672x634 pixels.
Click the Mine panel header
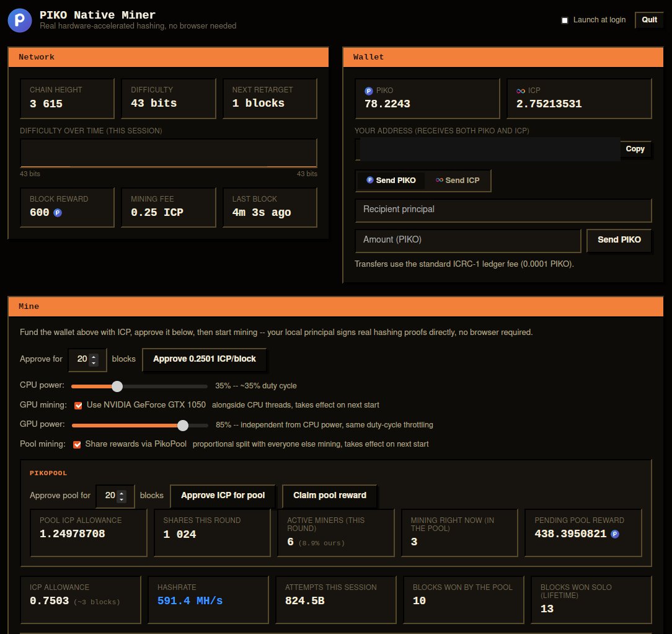(x=335, y=306)
